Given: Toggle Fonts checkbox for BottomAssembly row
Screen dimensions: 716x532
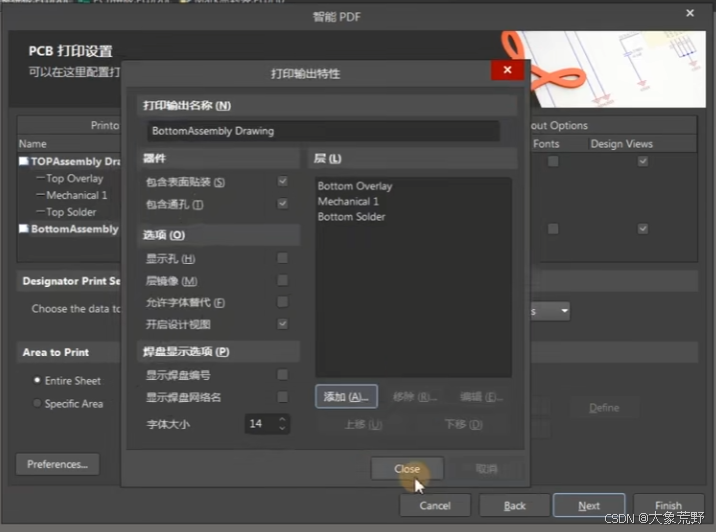Looking at the screenshot, I should (x=553, y=228).
